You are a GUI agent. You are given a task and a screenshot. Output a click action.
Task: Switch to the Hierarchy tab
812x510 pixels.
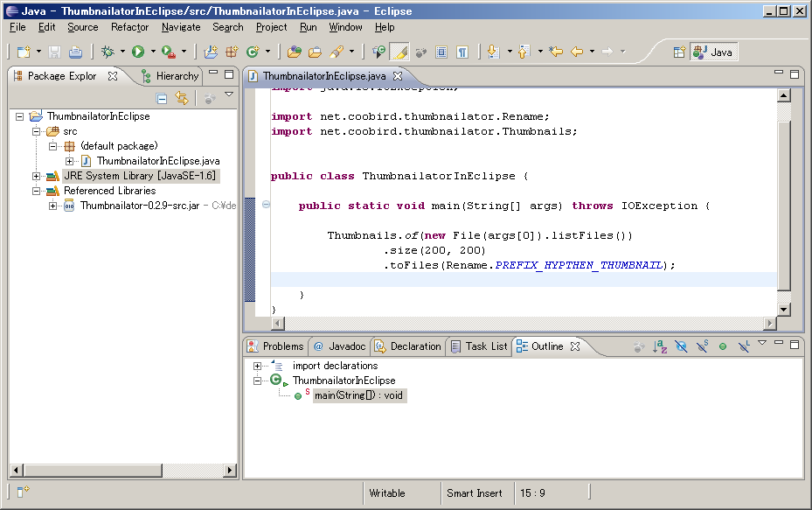(x=170, y=76)
